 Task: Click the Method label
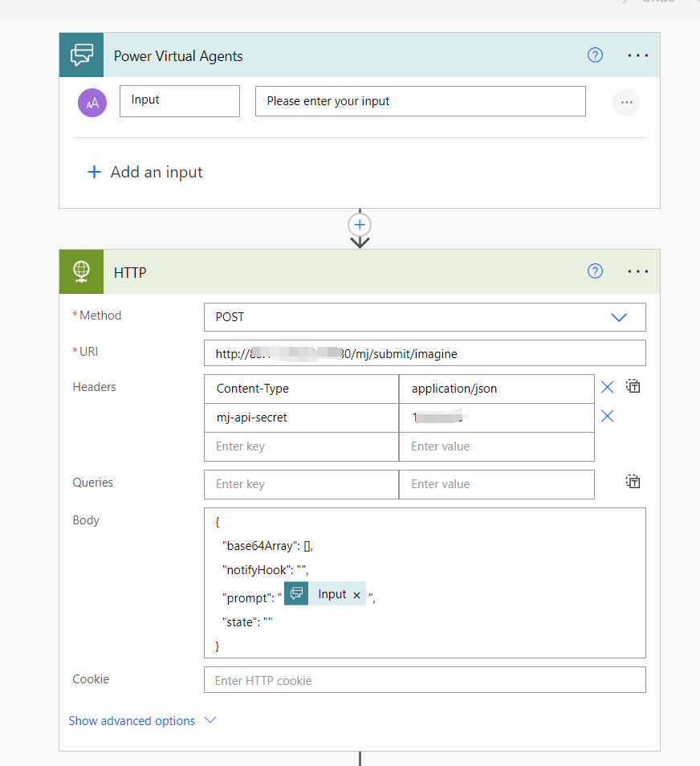pos(100,316)
